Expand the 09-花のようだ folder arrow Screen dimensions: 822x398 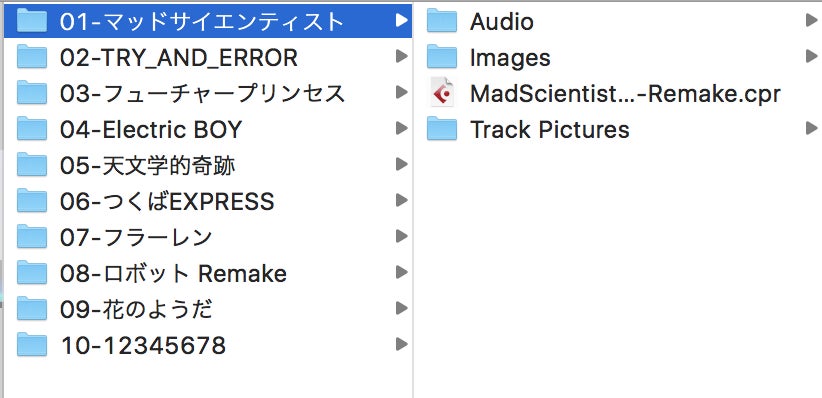pyautogui.click(x=402, y=308)
